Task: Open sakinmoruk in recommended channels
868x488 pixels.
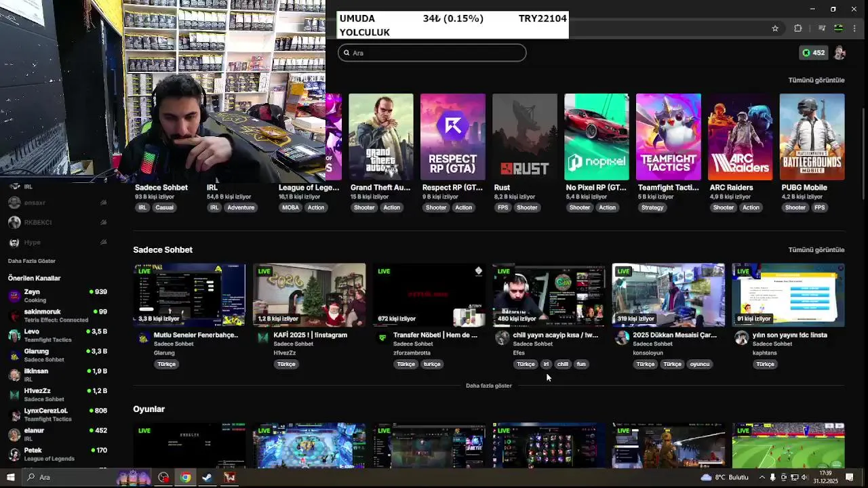Action: (x=58, y=315)
